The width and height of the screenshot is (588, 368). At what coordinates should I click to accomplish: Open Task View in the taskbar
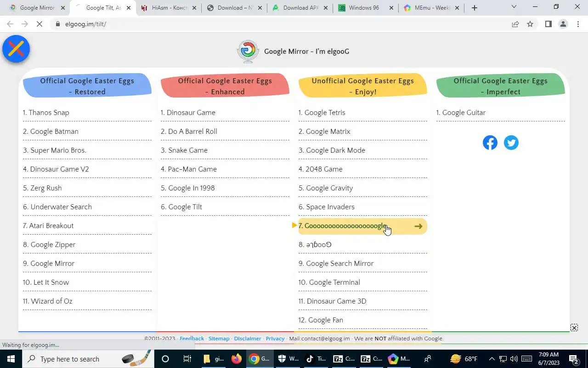coord(187,359)
